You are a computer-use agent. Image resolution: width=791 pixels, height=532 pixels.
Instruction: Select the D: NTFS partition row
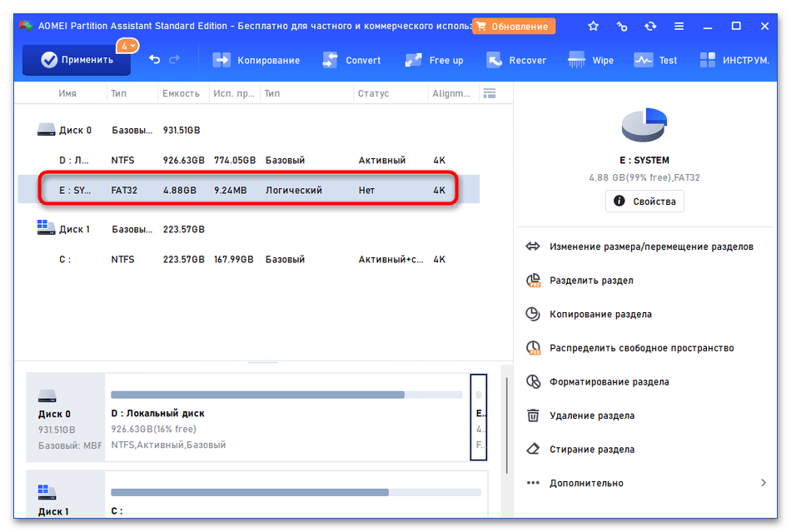pos(248,160)
